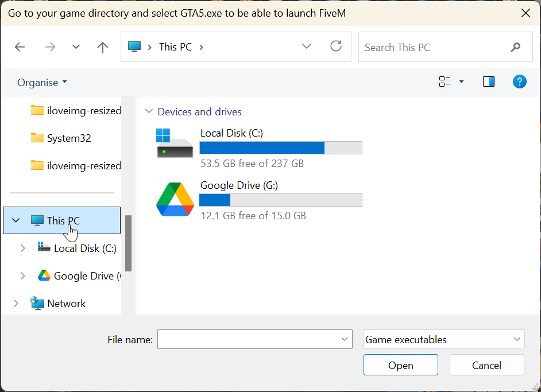The width and height of the screenshot is (541, 392).
Task: Expand the Network tree node
Action: point(16,304)
